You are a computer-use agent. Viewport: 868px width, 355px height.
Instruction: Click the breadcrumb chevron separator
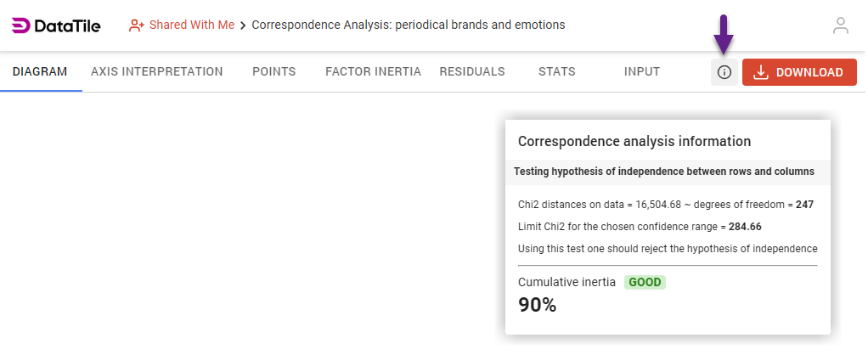[243, 25]
